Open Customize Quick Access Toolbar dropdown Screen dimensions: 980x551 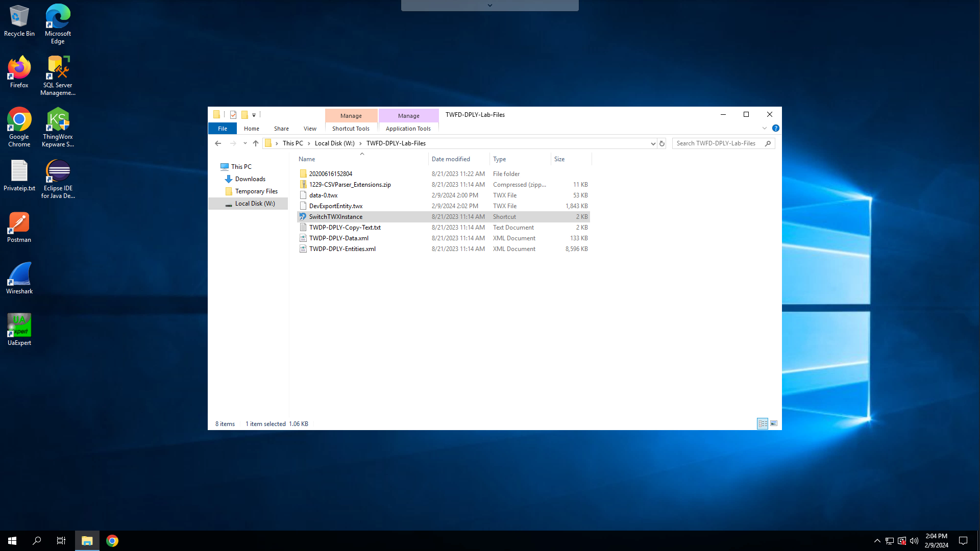click(x=254, y=115)
